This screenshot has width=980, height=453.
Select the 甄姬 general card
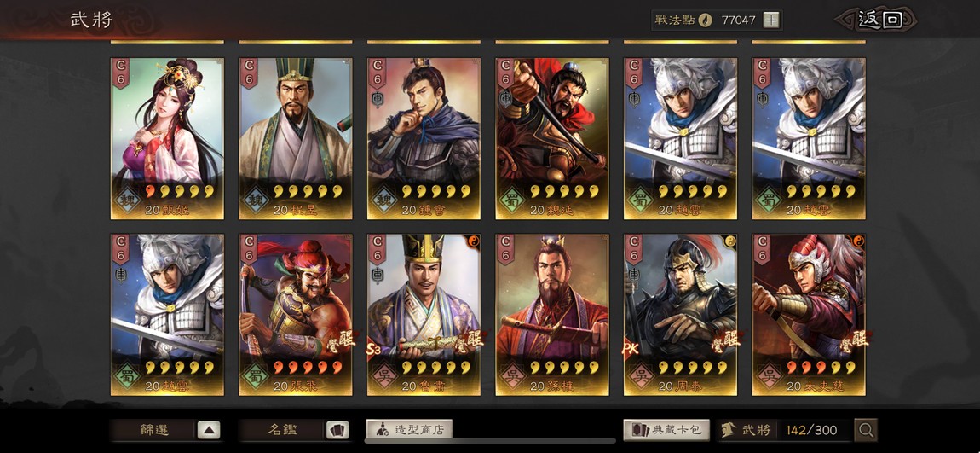pyautogui.click(x=167, y=139)
